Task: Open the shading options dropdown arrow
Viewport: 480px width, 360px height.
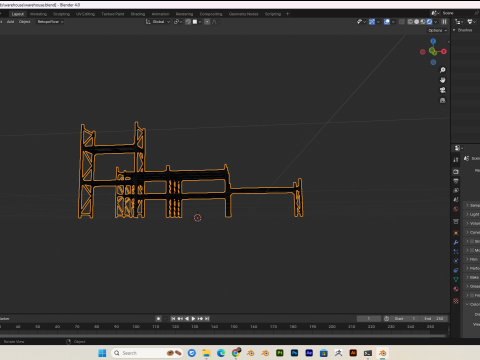Action: (436, 22)
